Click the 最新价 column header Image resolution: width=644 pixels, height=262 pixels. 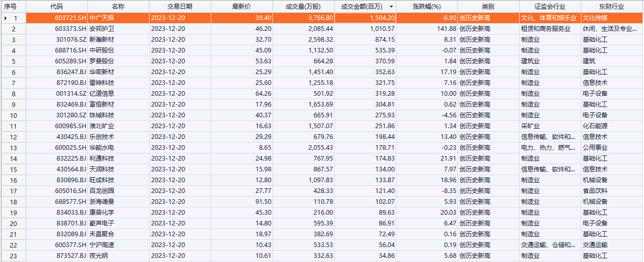[x=242, y=7]
